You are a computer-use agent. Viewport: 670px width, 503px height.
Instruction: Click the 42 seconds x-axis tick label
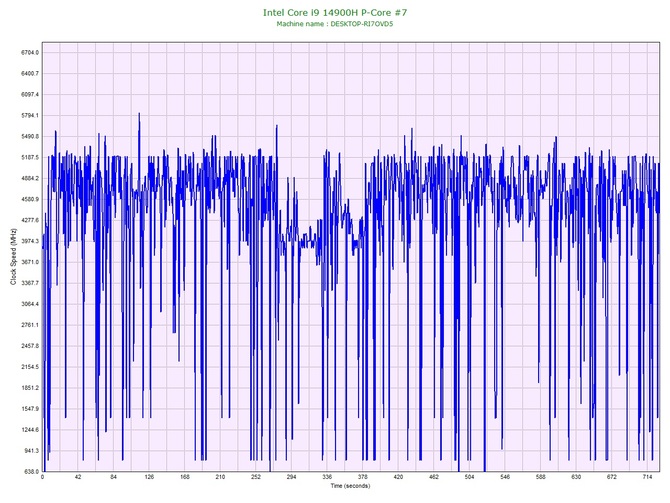(x=78, y=477)
